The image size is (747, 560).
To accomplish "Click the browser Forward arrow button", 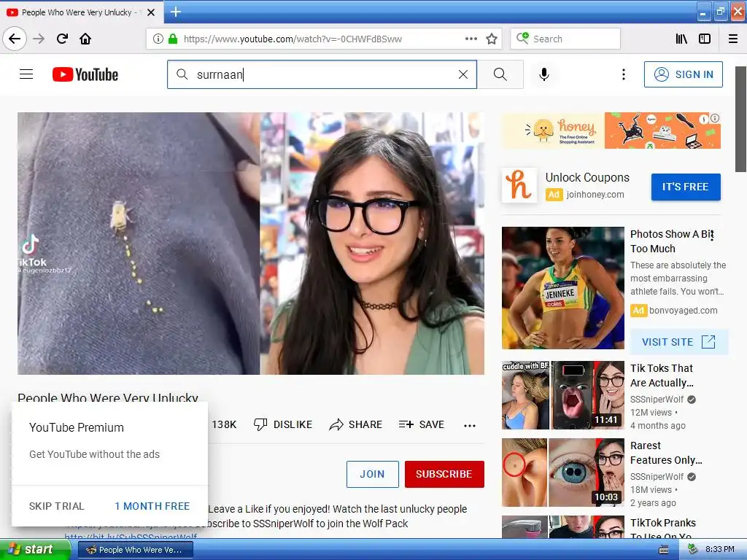I will click(x=39, y=39).
